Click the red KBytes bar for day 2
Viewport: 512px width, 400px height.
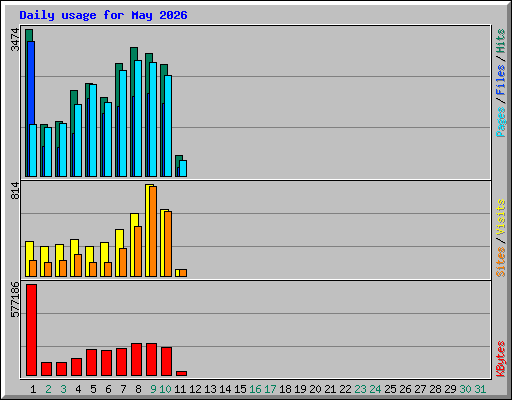[x=46, y=369]
